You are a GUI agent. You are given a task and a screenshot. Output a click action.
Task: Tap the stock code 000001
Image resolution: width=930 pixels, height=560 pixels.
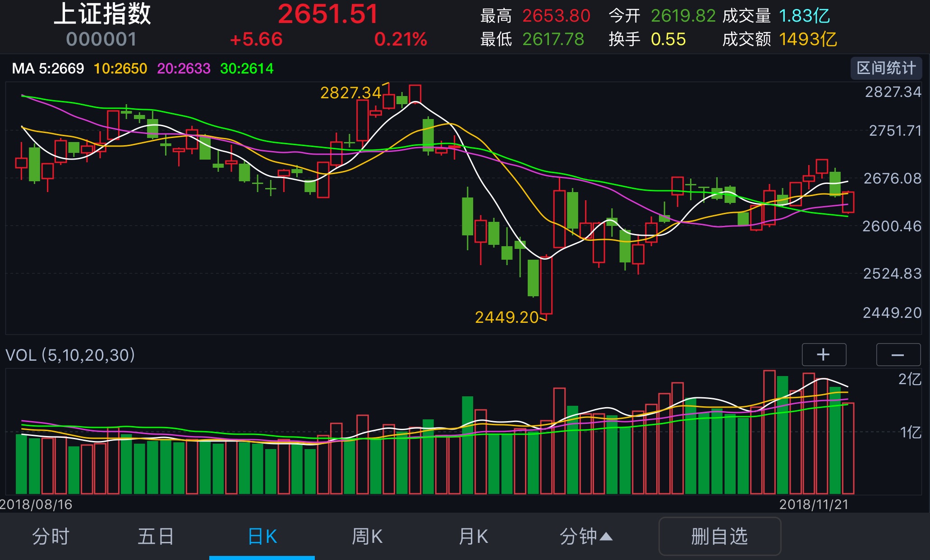101,39
